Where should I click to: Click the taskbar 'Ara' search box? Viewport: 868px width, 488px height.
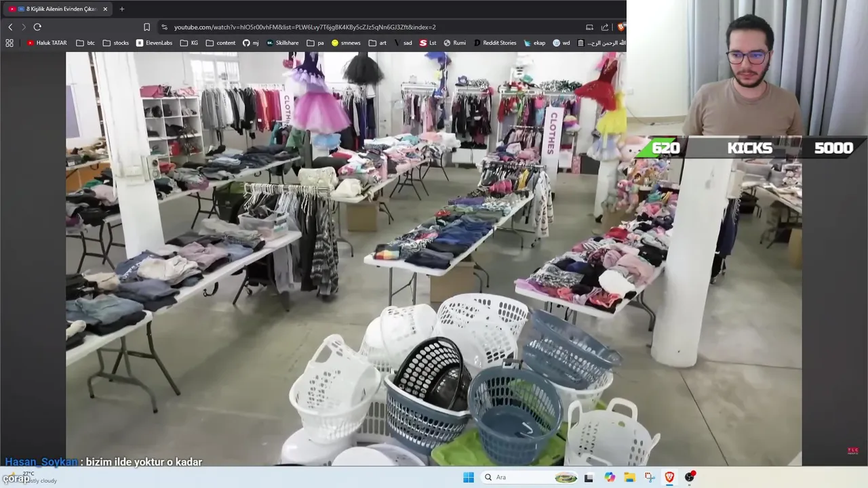(x=530, y=477)
